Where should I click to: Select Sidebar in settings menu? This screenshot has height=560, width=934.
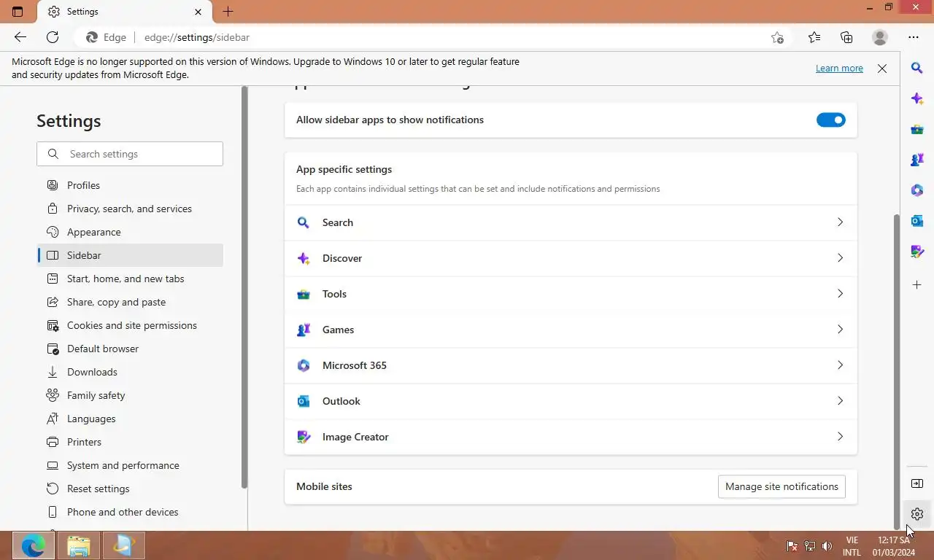[x=130, y=255]
